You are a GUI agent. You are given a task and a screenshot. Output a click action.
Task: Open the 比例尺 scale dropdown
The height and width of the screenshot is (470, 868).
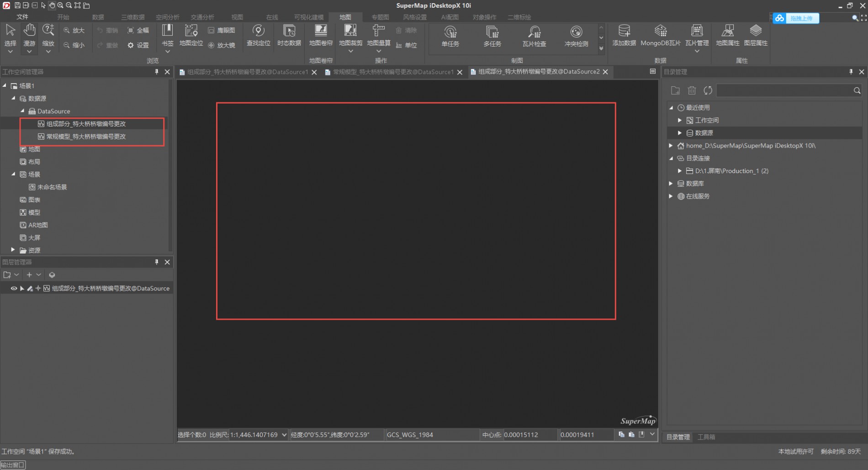[284, 435]
